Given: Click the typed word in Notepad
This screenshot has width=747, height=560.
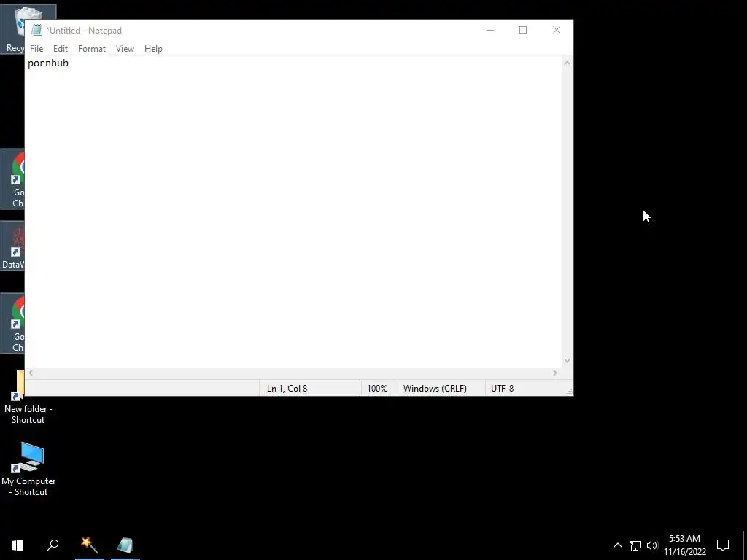Looking at the screenshot, I should tap(48, 63).
